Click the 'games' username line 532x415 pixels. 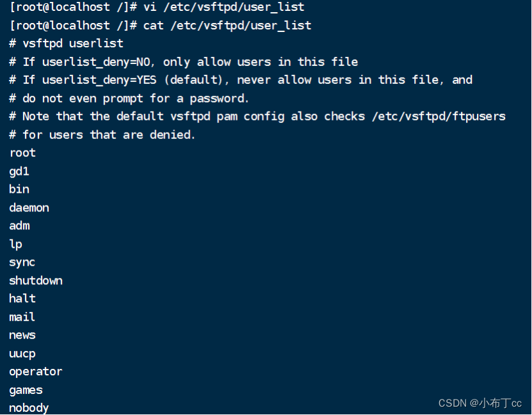point(26,390)
